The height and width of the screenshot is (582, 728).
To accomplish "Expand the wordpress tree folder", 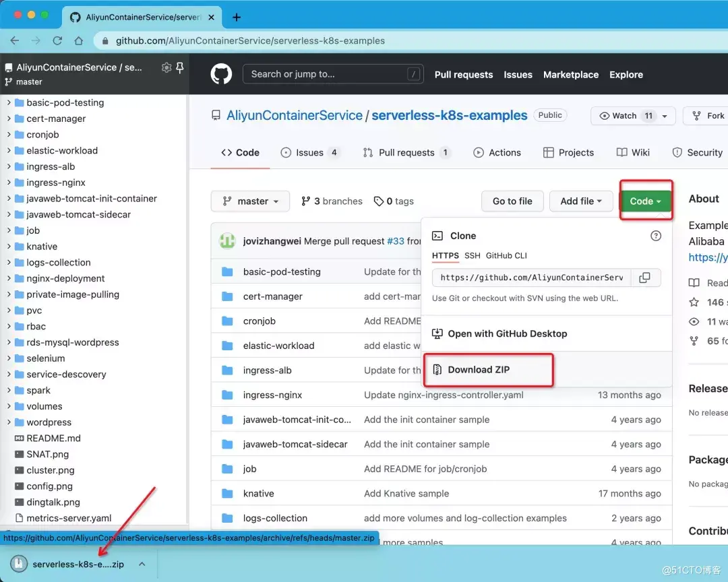I will coord(8,422).
